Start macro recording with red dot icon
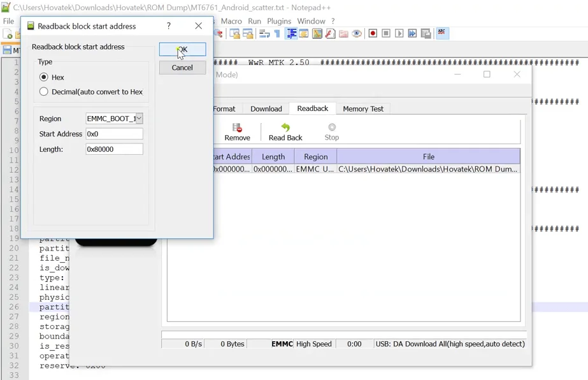 (373, 33)
